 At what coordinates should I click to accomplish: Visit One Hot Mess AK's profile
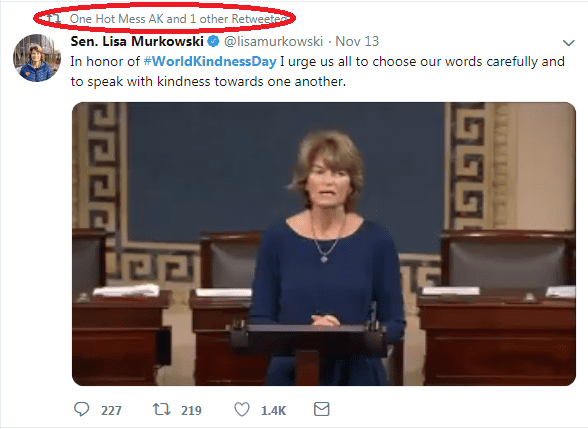click(117, 19)
